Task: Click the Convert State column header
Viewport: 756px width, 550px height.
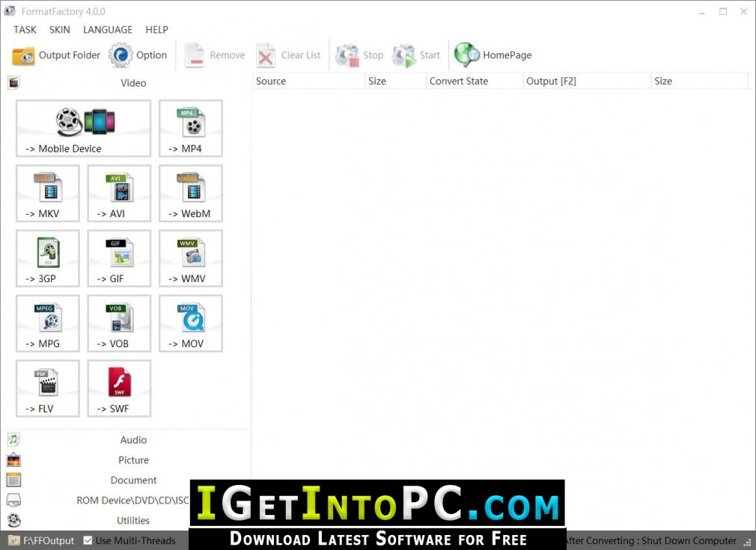Action: tap(475, 81)
